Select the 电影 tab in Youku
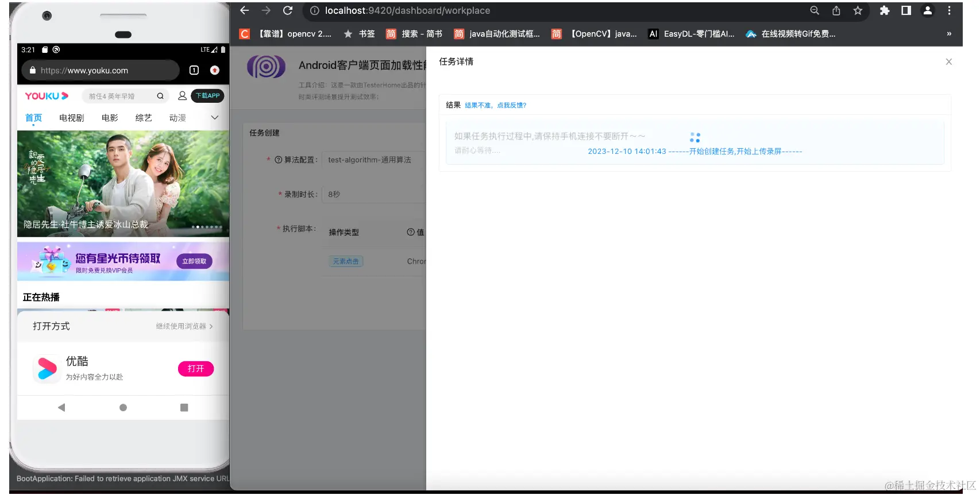 click(x=110, y=118)
